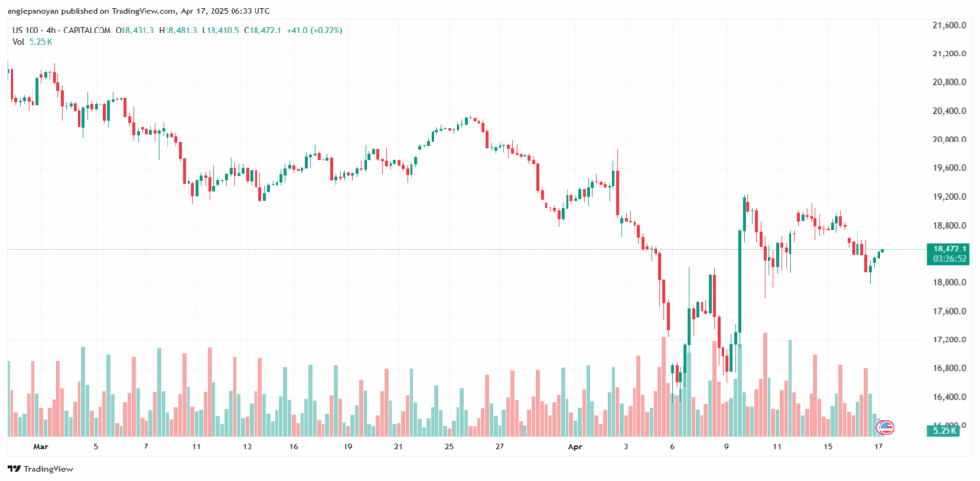980x481 pixels.
Task: Click the 21,600.0 price scale label
Action: point(951,25)
